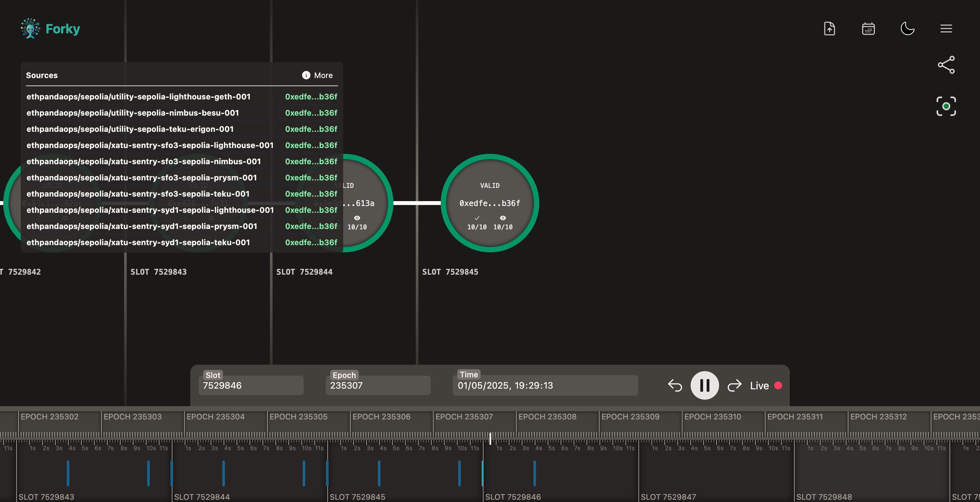The image size is (980, 502).
Task: Click the share icon
Action: 946,65
